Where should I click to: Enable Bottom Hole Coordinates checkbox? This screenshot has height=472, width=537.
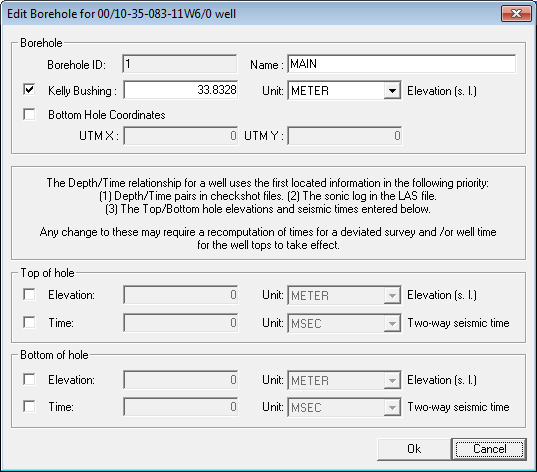click(29, 114)
